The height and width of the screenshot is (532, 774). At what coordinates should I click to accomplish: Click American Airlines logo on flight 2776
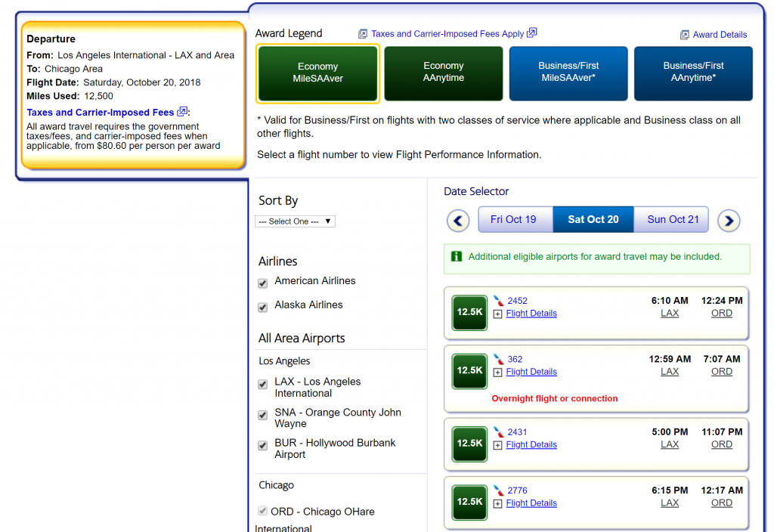coord(499,490)
